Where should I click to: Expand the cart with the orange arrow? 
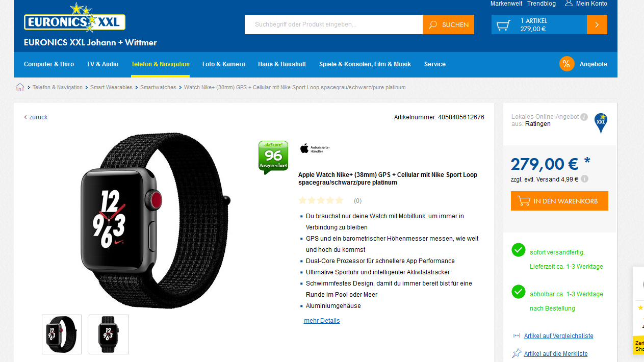pyautogui.click(x=597, y=24)
